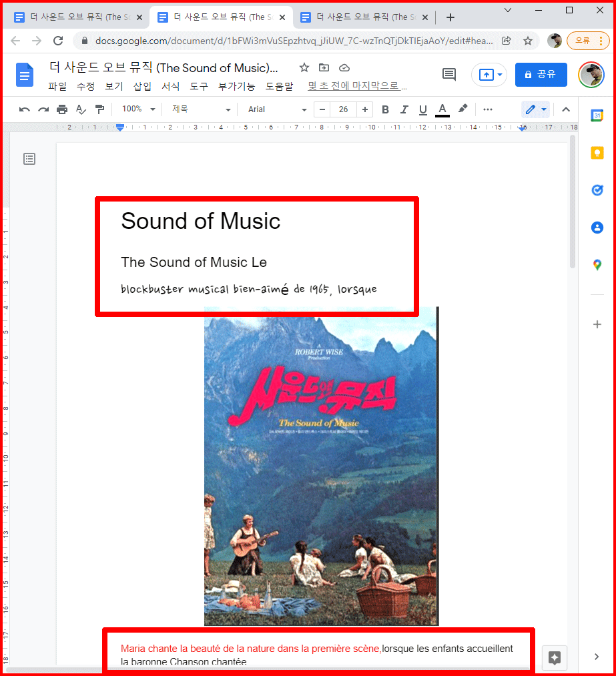Open the text color picker
Image resolution: width=616 pixels, height=676 pixels.
click(x=442, y=110)
